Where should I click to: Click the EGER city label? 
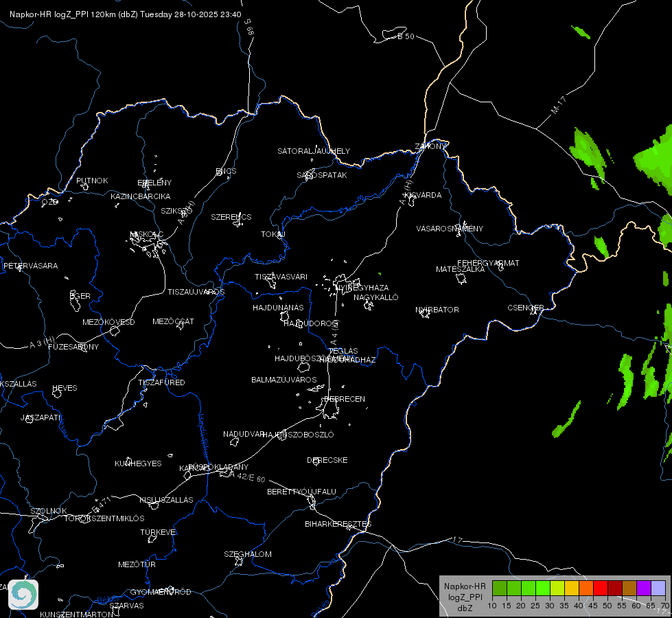click(80, 296)
